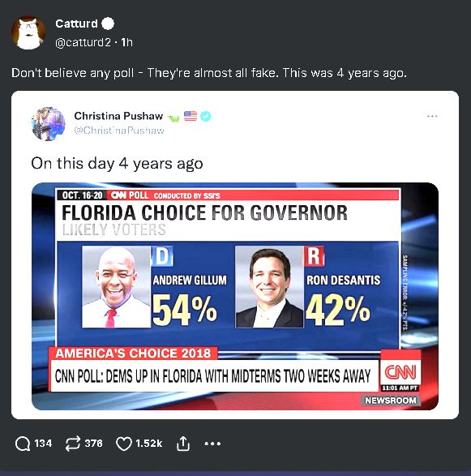The image size is (471, 476).
Task: Repost using the retweet arrows icon
Action: pos(73,444)
